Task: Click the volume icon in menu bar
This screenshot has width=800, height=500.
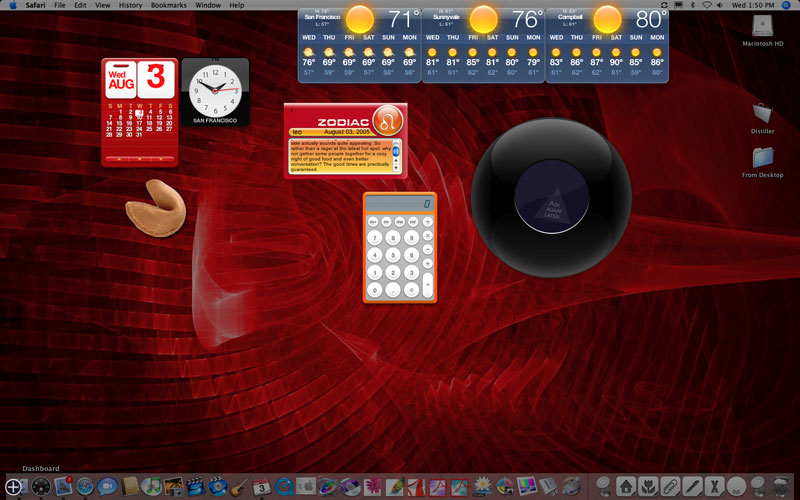Action: click(x=719, y=5)
